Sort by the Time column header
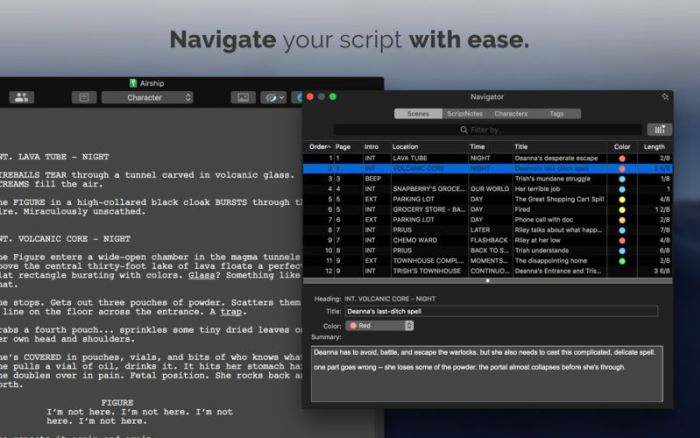 pyautogui.click(x=477, y=146)
